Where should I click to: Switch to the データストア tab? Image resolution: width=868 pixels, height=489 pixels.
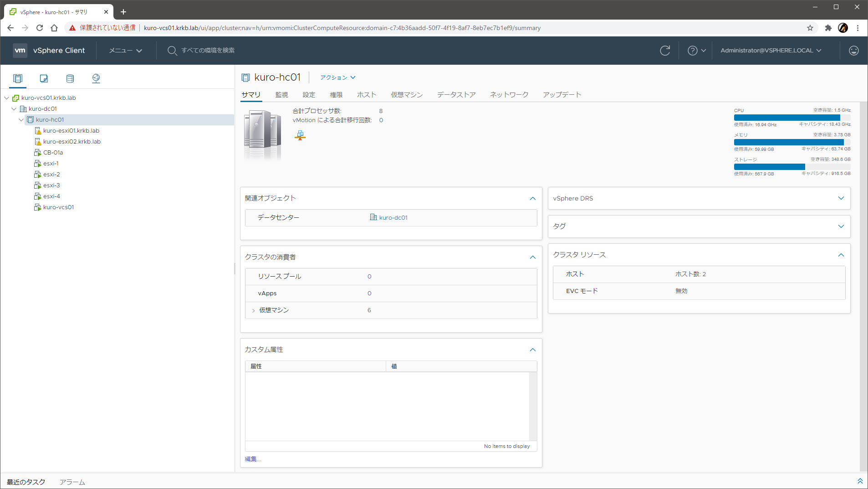click(x=456, y=95)
